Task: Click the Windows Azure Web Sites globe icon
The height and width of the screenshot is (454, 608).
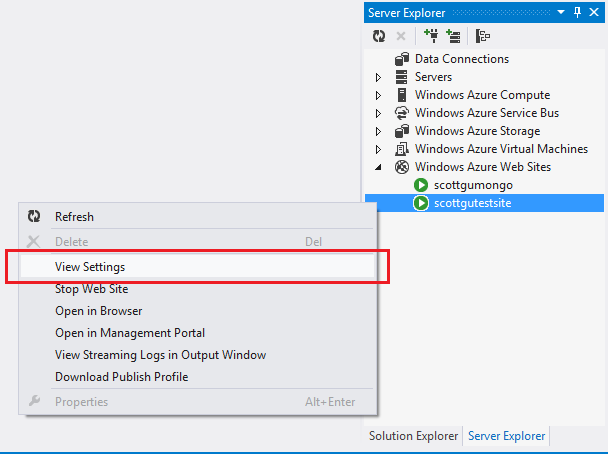Action: (x=402, y=167)
